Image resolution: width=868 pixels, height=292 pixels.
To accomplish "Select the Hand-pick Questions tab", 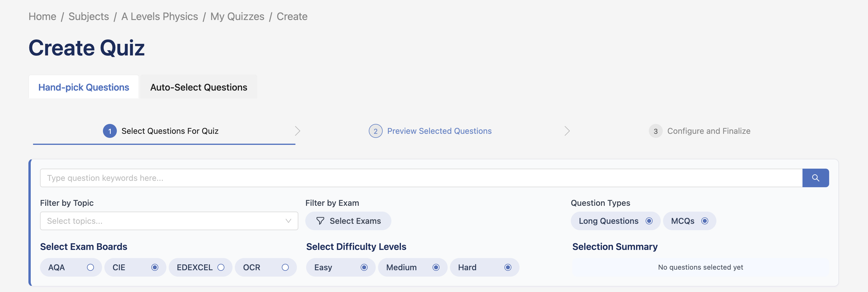I will coord(83,87).
